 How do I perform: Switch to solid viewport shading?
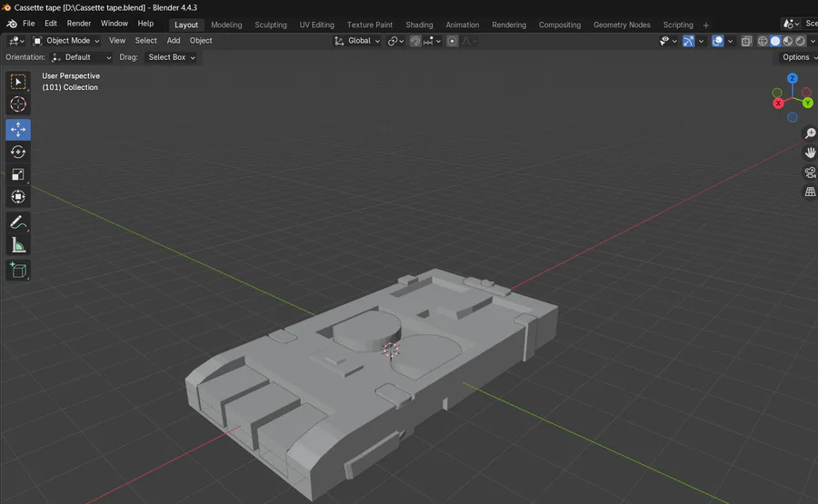click(775, 41)
